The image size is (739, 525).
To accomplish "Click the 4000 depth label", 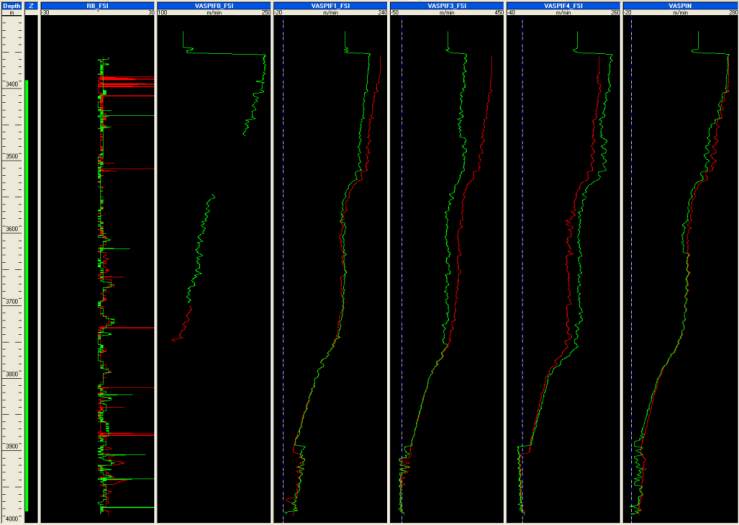I will click(x=12, y=519).
